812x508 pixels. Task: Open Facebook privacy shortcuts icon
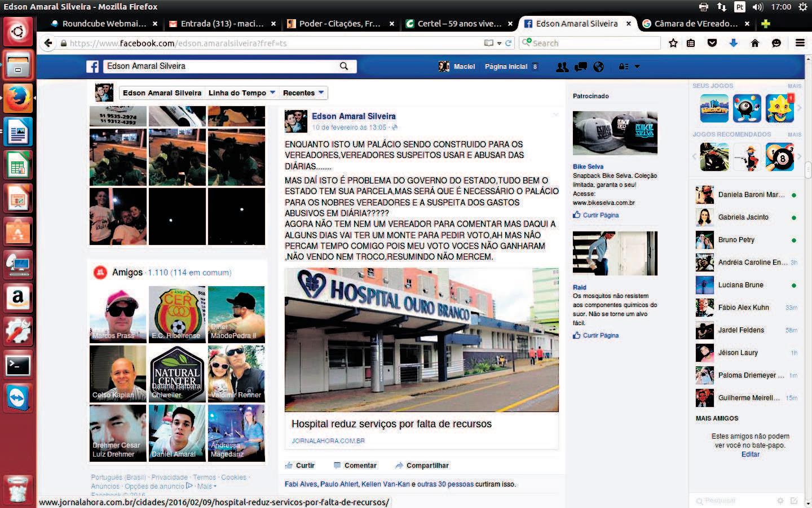(x=624, y=67)
